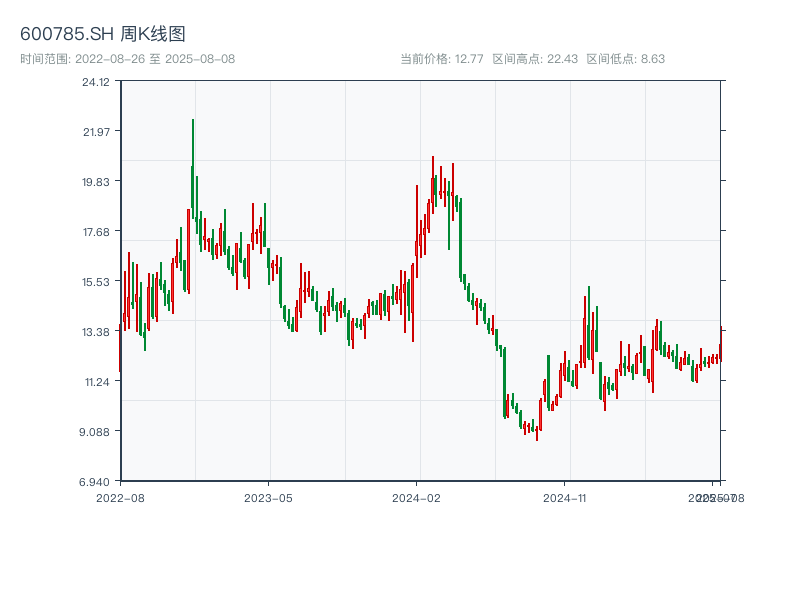Click the y-axis value 15.53

(96, 282)
